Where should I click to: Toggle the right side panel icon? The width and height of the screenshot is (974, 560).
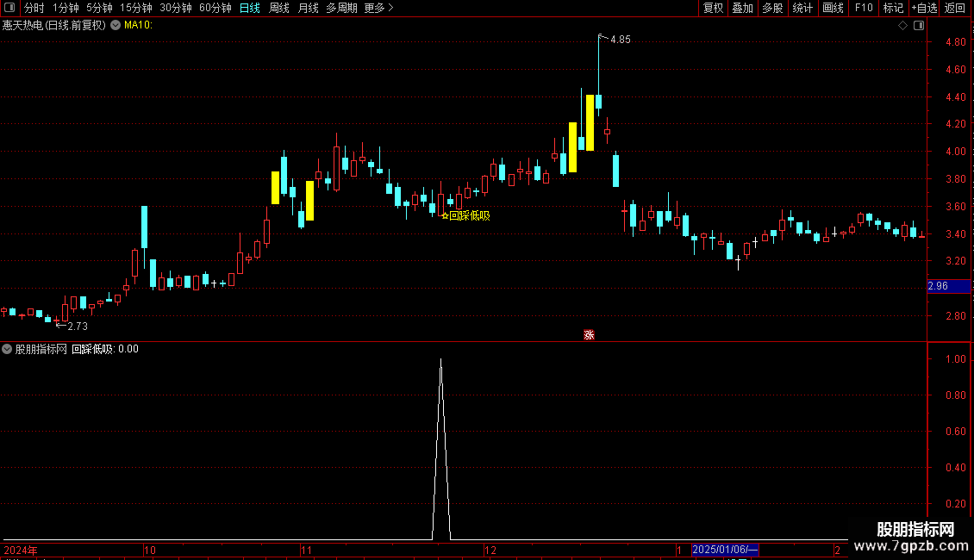pyautogui.click(x=919, y=26)
